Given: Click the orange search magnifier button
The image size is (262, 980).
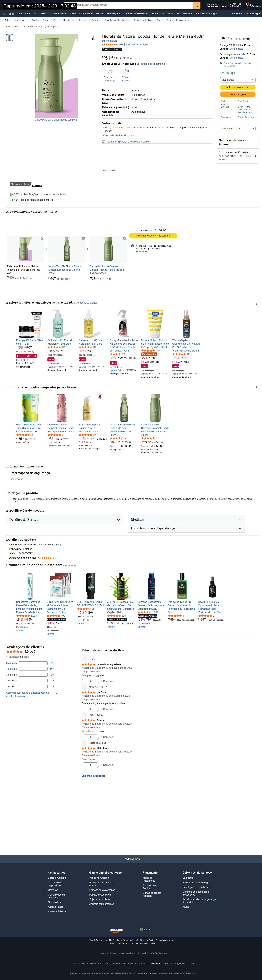Looking at the screenshot, I should pos(196,5).
